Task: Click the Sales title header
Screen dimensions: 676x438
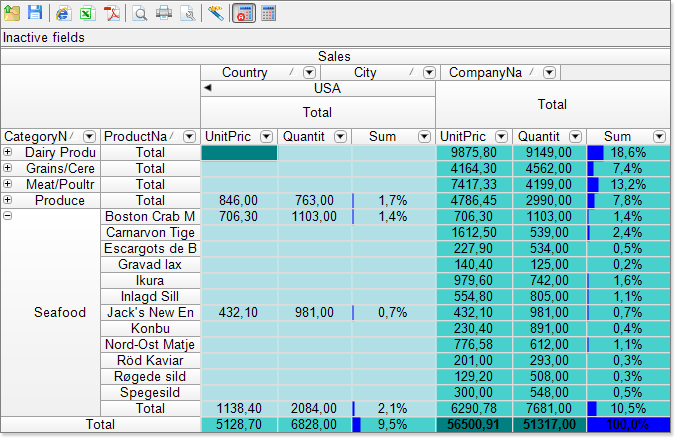Action: [335, 56]
